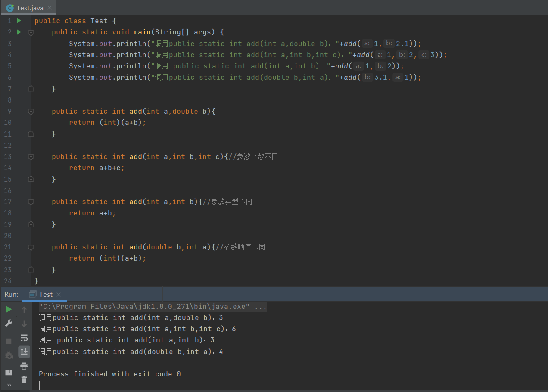
Task: Click the Up the stack trace arrow
Action: tap(24, 309)
